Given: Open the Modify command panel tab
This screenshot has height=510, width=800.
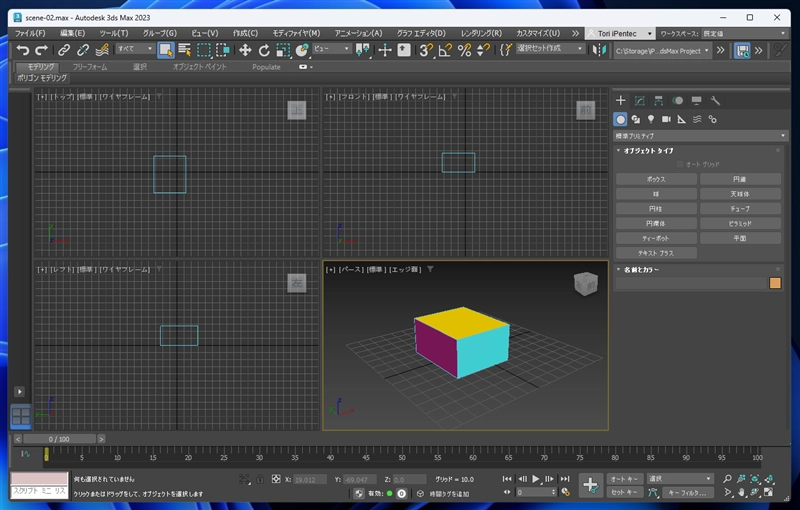Looking at the screenshot, I should (639, 100).
